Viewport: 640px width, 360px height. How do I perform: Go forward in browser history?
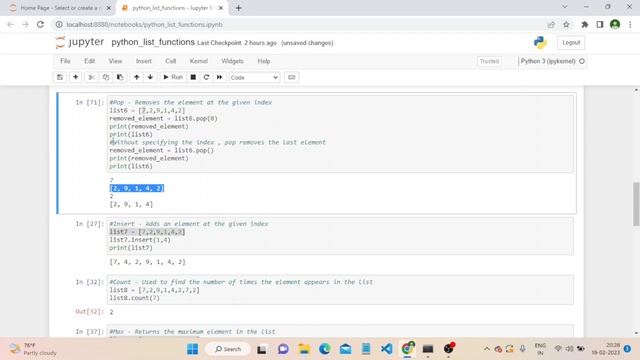point(25,24)
